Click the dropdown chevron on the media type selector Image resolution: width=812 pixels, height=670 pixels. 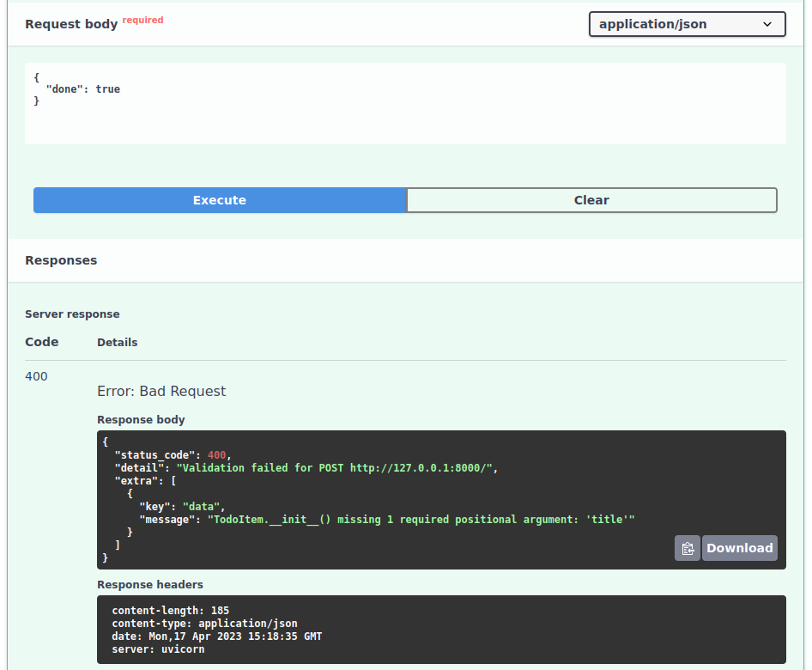coord(767,24)
